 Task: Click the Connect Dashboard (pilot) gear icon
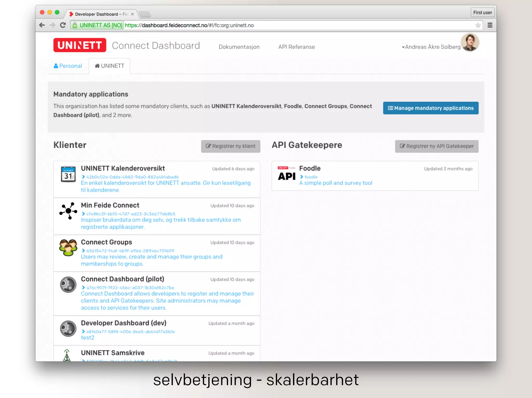(x=68, y=285)
